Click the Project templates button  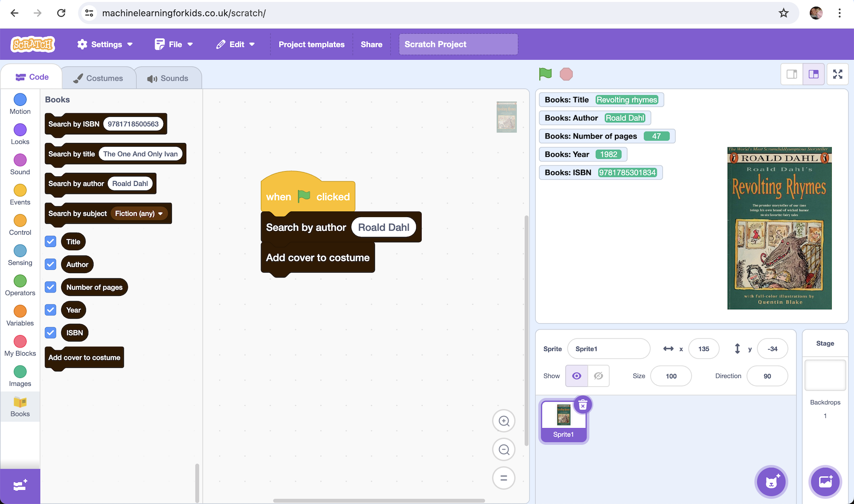311,44
